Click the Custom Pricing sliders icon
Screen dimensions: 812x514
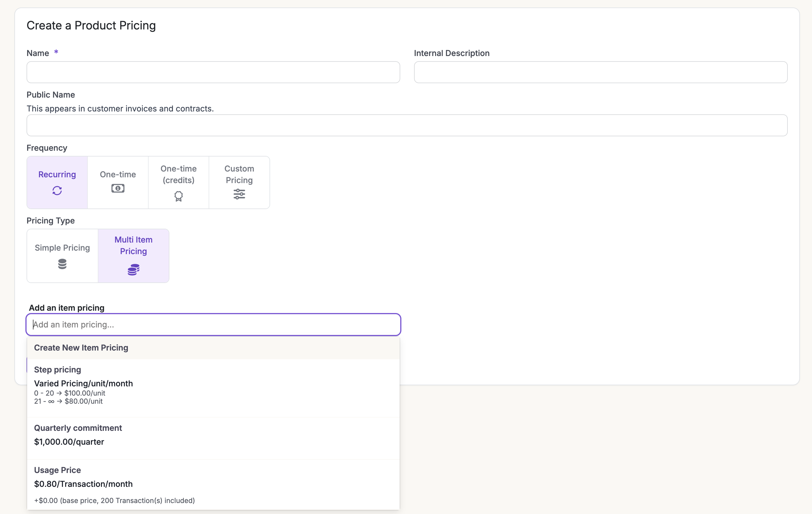(239, 194)
